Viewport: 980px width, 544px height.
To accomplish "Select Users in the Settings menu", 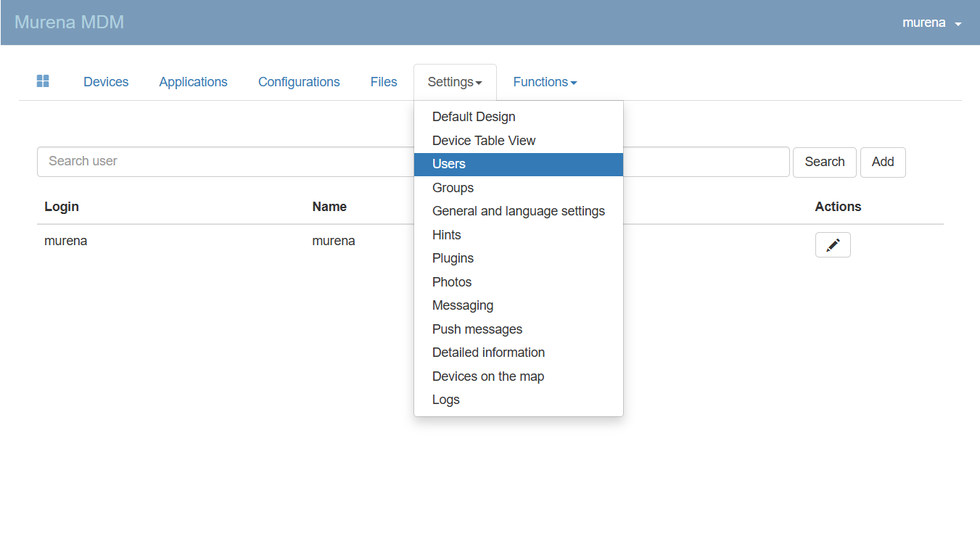I will (x=449, y=164).
